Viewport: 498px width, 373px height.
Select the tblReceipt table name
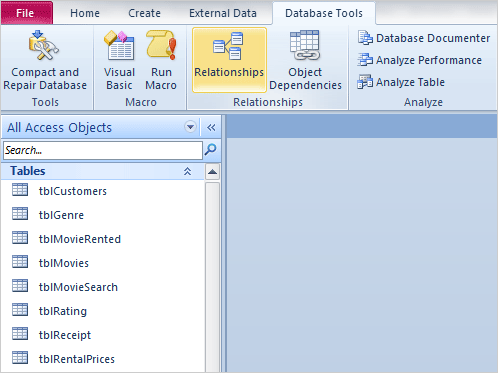coord(65,335)
